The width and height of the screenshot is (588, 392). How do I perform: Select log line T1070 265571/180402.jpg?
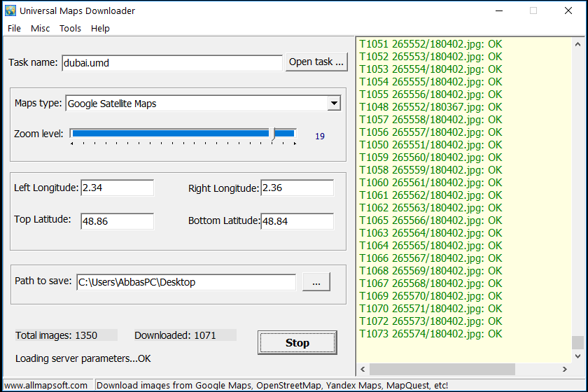coord(430,309)
